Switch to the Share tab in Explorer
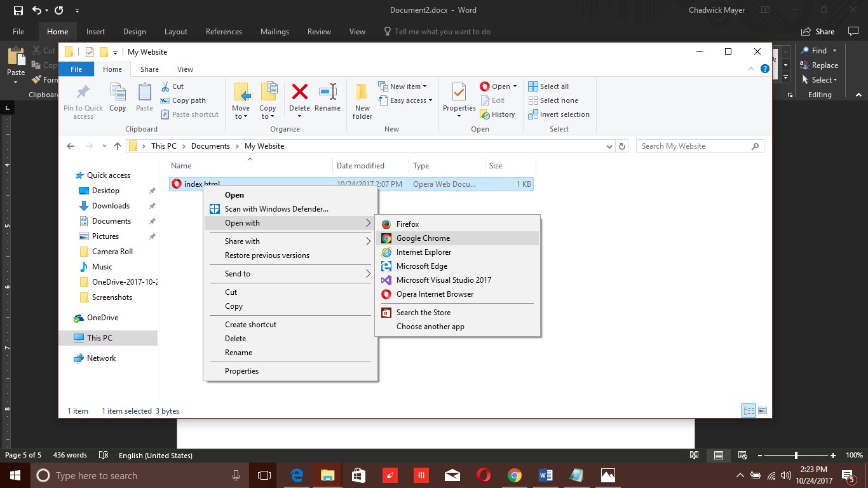Viewport: 868px width, 488px height. coord(149,69)
